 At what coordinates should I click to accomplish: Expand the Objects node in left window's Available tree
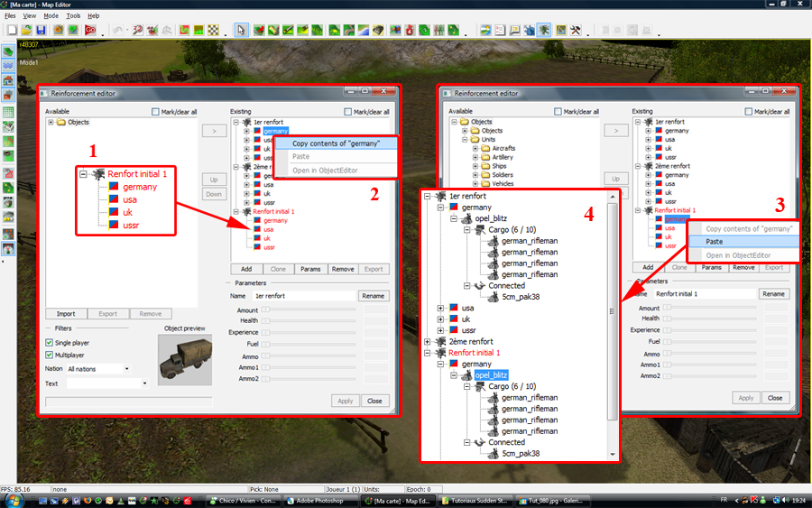(51, 122)
